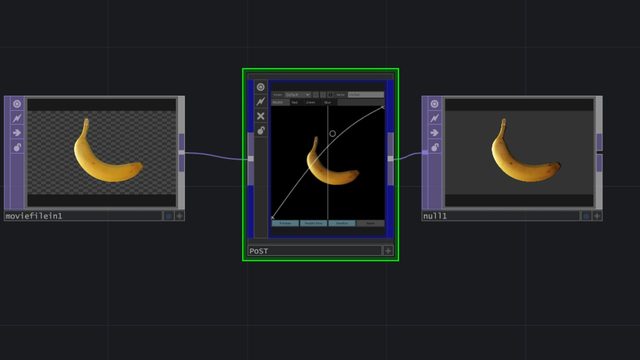Open the Default preset dropdown in PoST
This screenshot has height=360, width=640.
[x=298, y=95]
